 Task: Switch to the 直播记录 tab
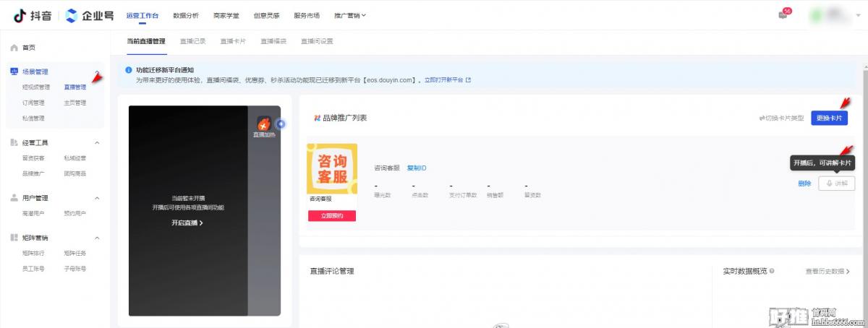pyautogui.click(x=192, y=41)
